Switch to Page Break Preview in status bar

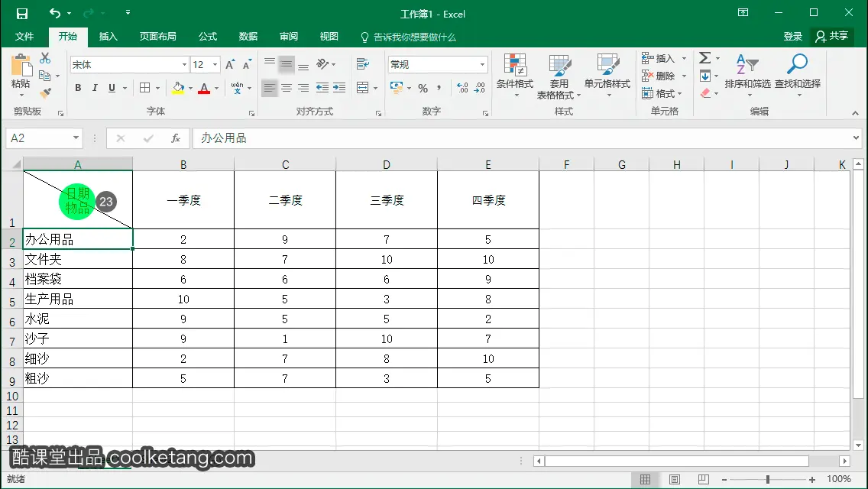click(704, 480)
